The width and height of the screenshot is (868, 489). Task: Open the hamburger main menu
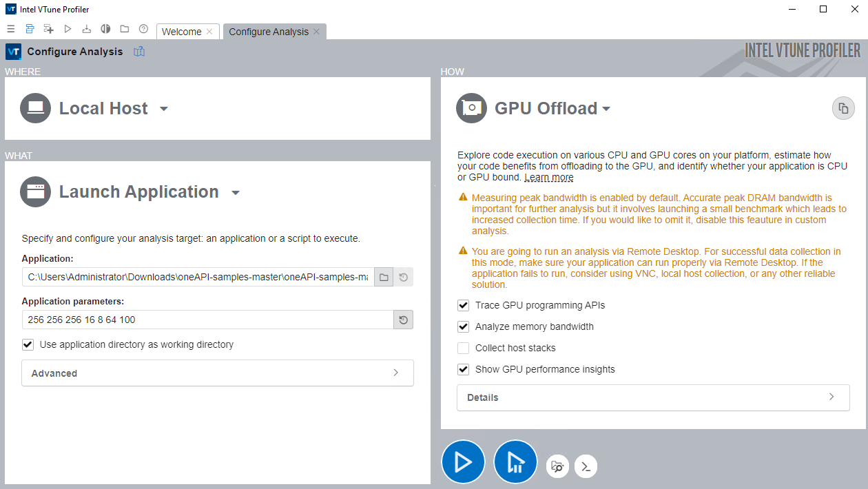click(x=11, y=29)
